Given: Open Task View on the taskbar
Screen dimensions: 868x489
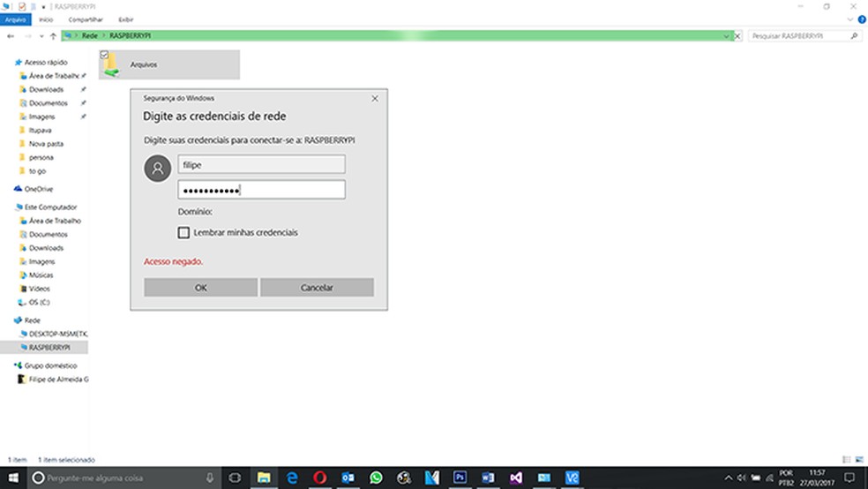Looking at the screenshot, I should point(235,478).
